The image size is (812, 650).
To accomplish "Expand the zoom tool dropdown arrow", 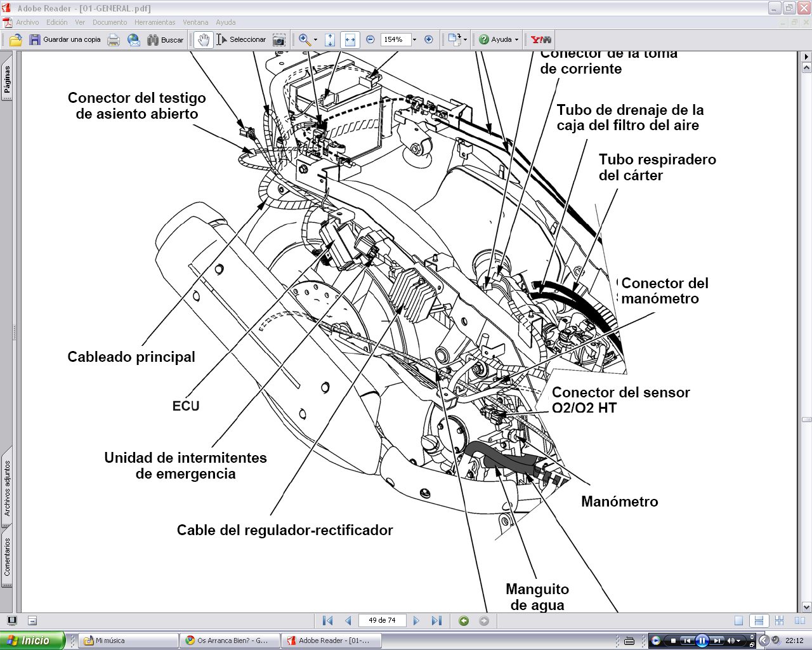I will pos(315,40).
